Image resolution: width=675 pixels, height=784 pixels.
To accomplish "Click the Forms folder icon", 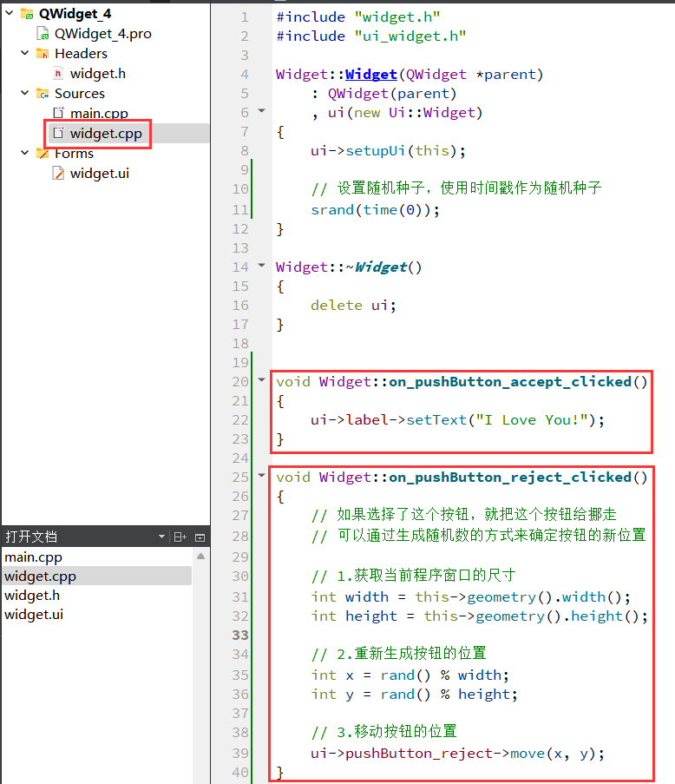I will pyautogui.click(x=43, y=154).
